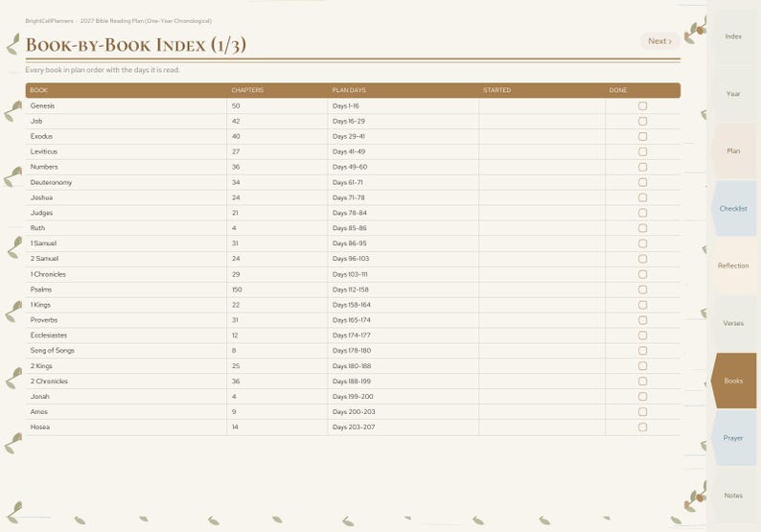Click the BOOK column header

click(x=39, y=90)
